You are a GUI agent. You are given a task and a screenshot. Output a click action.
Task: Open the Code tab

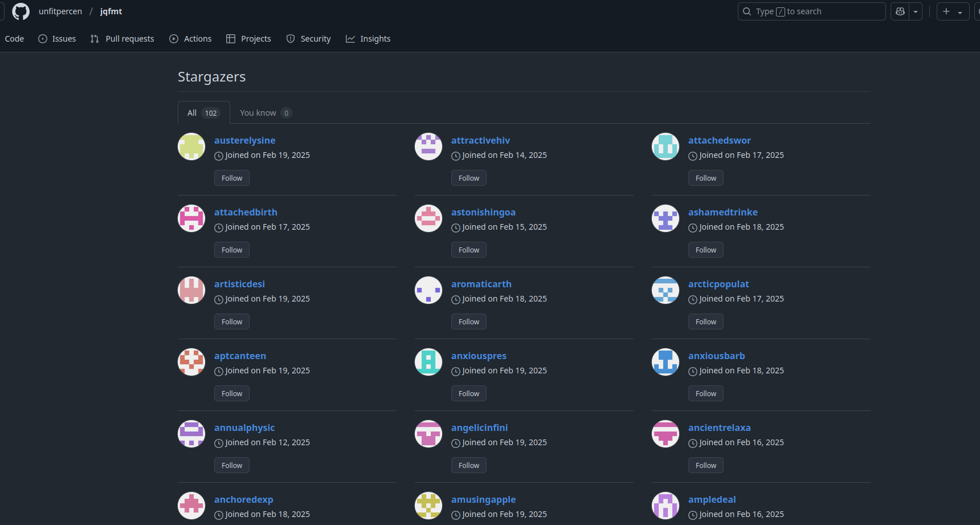(14, 38)
